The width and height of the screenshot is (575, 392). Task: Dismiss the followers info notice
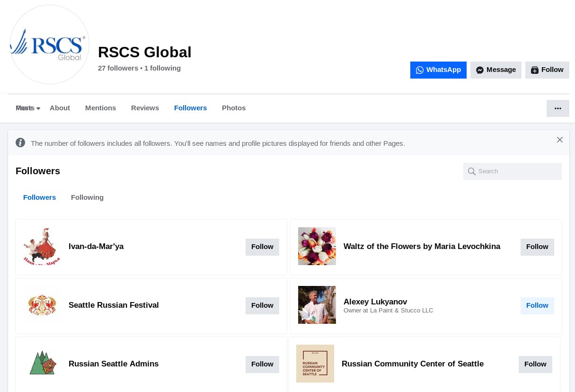point(560,140)
